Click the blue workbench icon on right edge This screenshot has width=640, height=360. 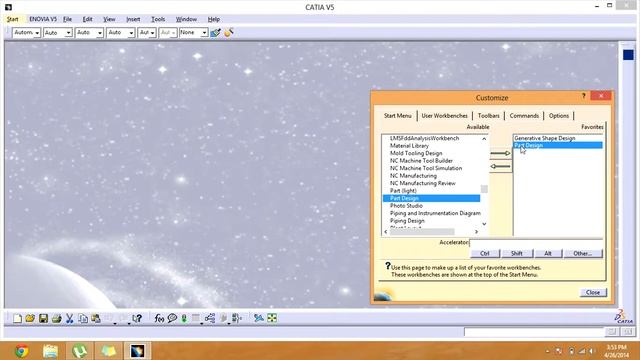[628, 55]
